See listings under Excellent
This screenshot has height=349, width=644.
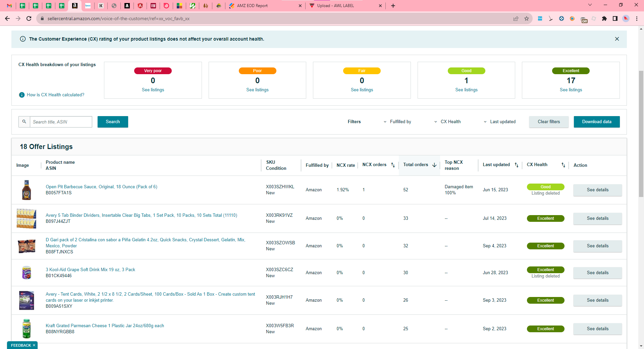click(x=571, y=90)
